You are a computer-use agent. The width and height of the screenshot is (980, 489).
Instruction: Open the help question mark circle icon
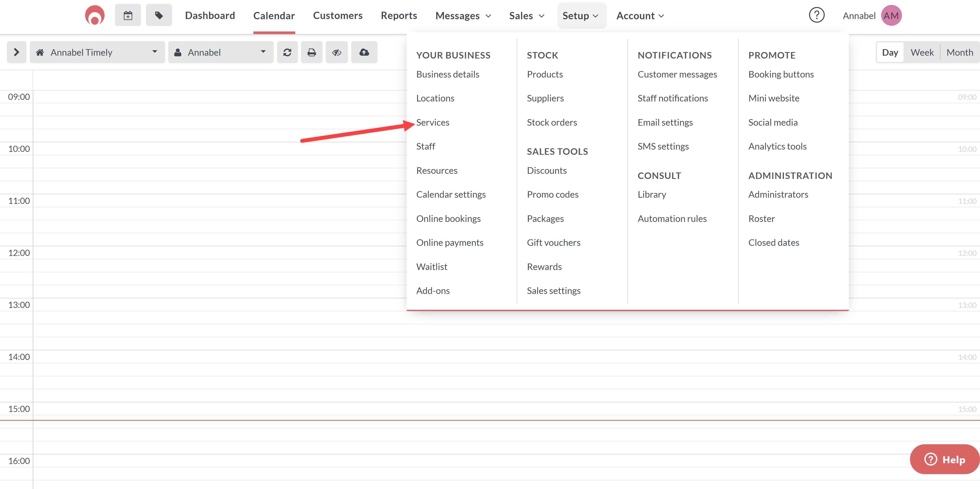816,15
